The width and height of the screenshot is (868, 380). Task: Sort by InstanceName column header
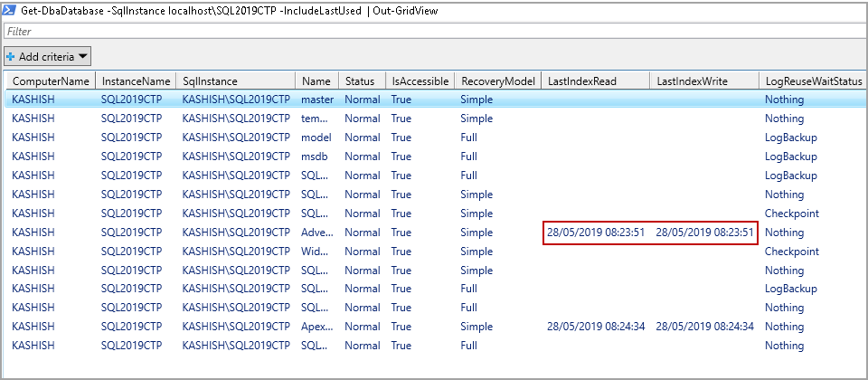pos(136,81)
